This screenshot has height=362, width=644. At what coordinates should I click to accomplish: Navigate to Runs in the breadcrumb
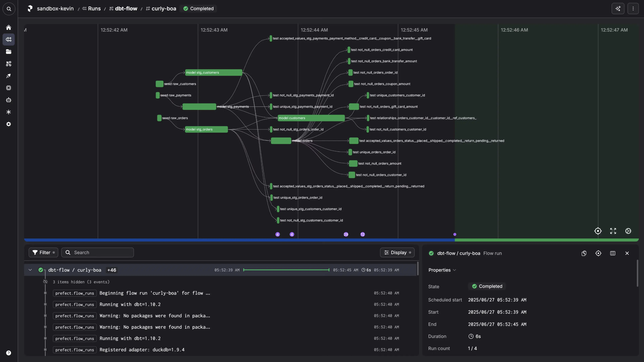94,8
